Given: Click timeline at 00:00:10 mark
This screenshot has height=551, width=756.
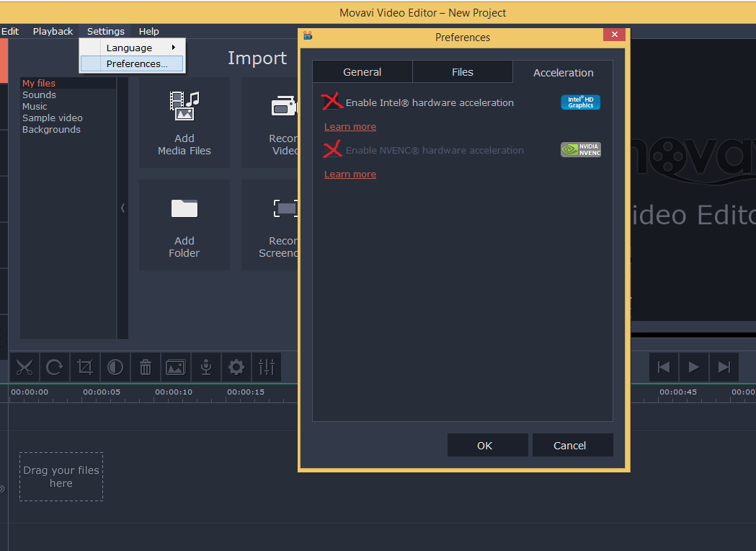Looking at the screenshot, I should [174, 392].
